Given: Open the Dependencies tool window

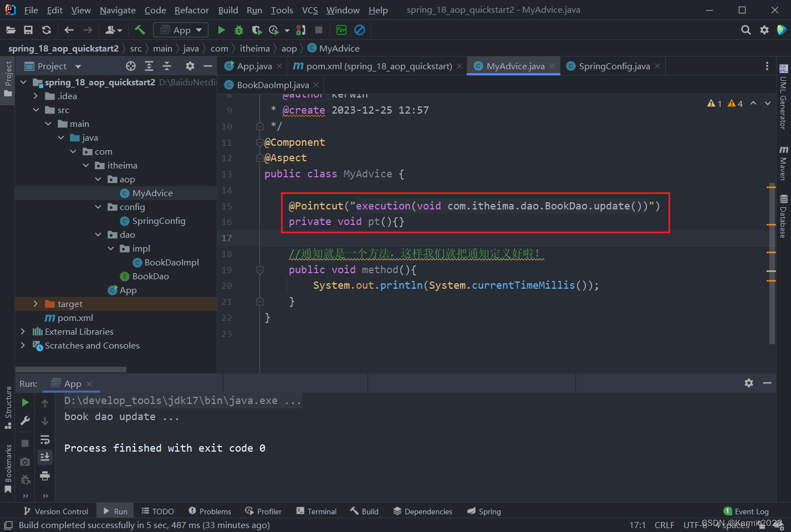Looking at the screenshot, I should click(422, 511).
